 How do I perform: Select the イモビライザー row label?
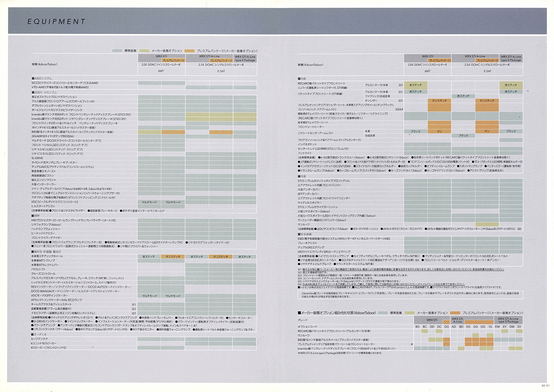(63, 313)
